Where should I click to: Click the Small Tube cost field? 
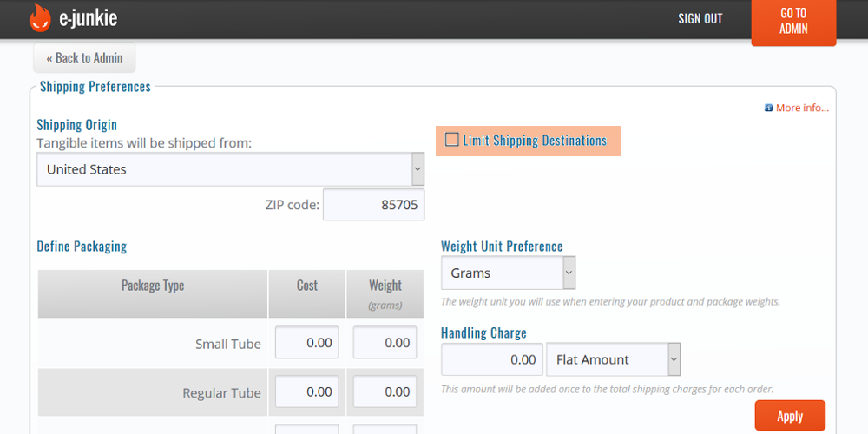(x=307, y=343)
